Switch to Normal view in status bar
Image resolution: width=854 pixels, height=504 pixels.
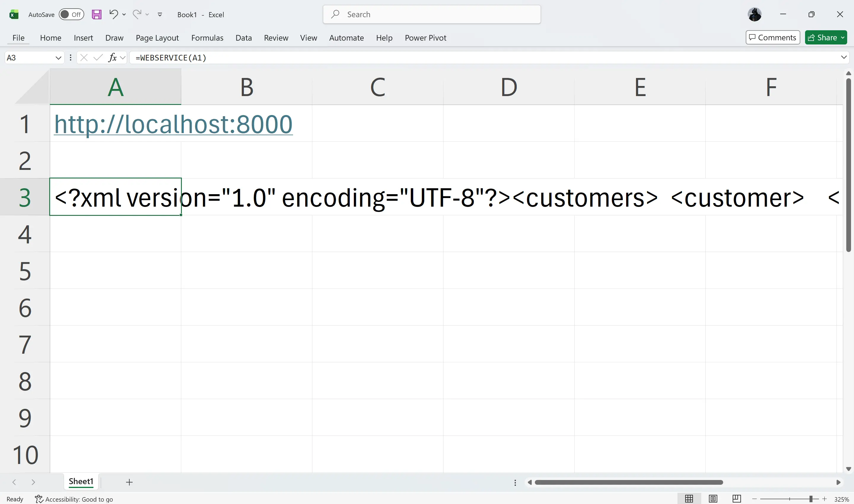[x=689, y=499]
